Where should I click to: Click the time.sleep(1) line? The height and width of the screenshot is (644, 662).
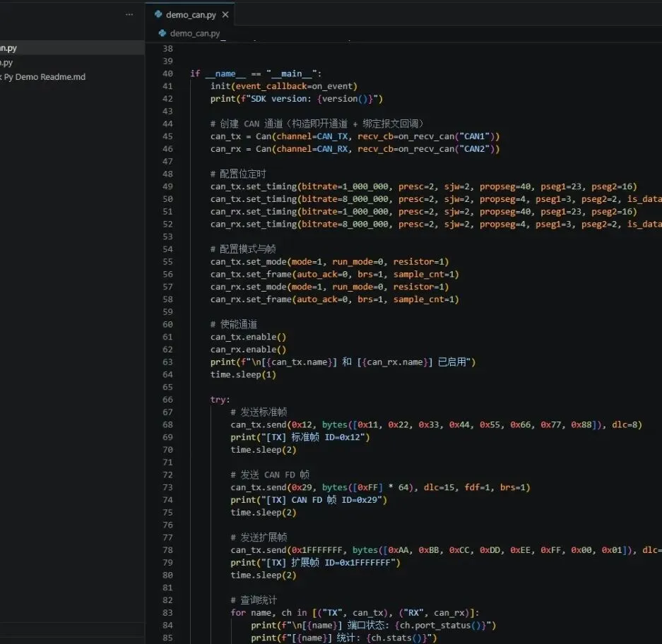point(243,374)
